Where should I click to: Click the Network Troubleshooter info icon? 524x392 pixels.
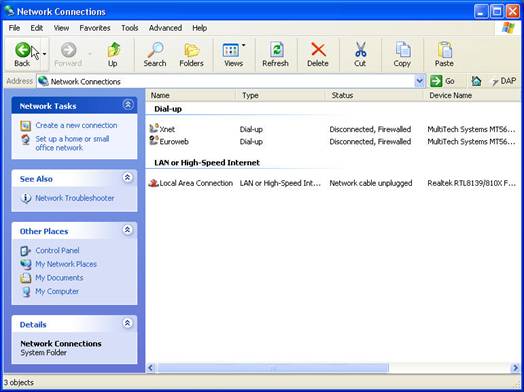[26, 198]
